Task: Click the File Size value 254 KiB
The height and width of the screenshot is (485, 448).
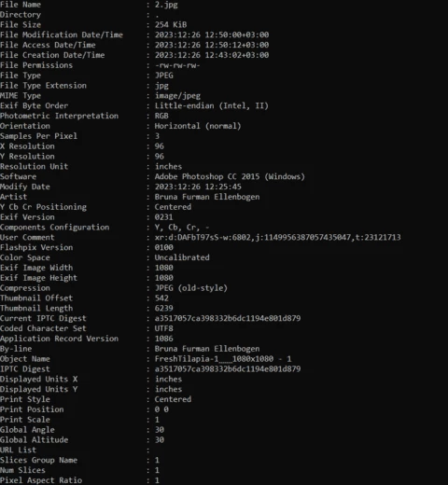Action: (171, 24)
